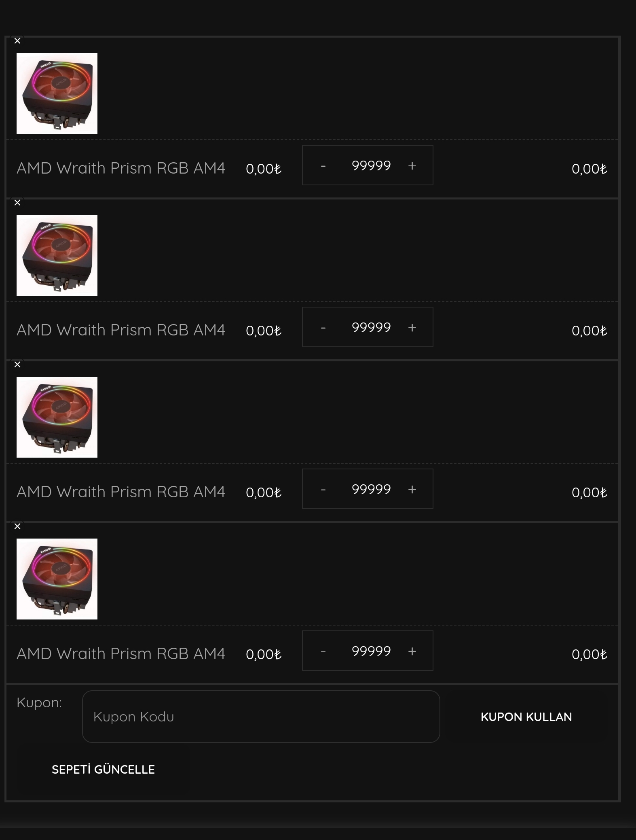Open the fourth item's AMD Wraith Prism link
The width and height of the screenshot is (636, 840).
click(x=121, y=653)
